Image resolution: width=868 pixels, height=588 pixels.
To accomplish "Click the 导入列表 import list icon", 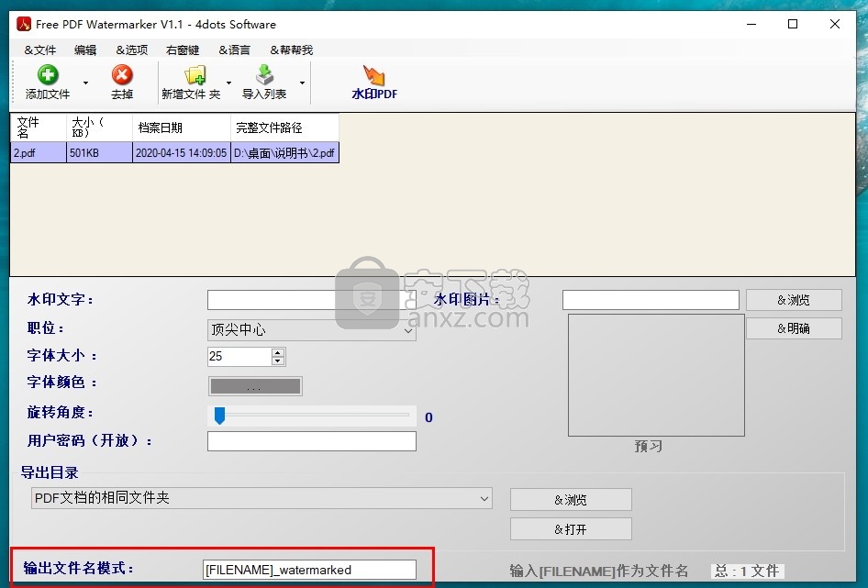I will click(264, 74).
